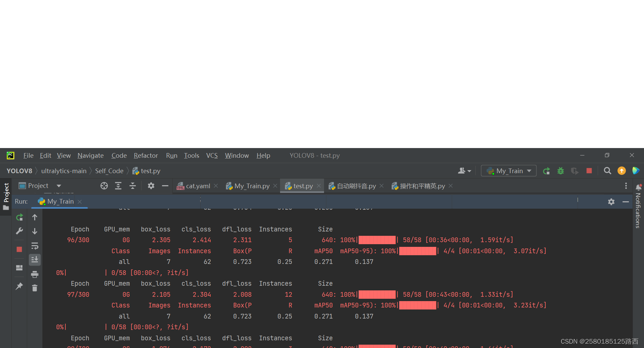Open Notifications side panel

[638, 206]
